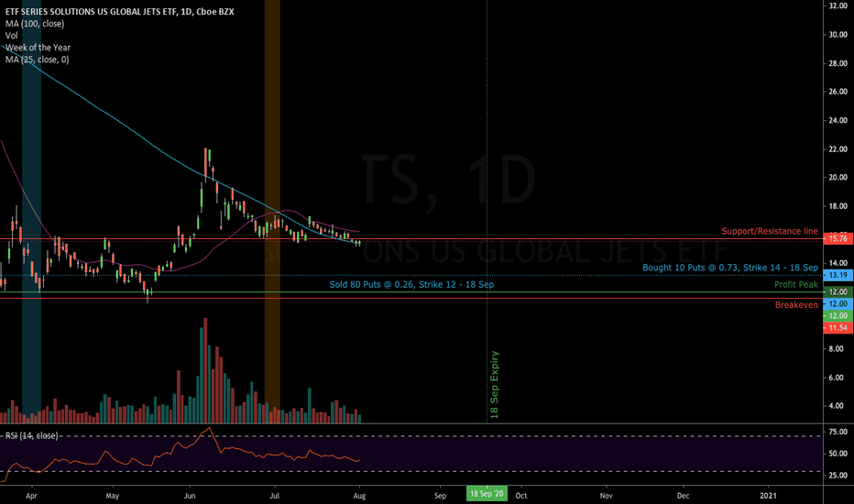This screenshot has width=854, height=504.
Task: Click 22.00 on the price axis
Action: tap(838, 148)
